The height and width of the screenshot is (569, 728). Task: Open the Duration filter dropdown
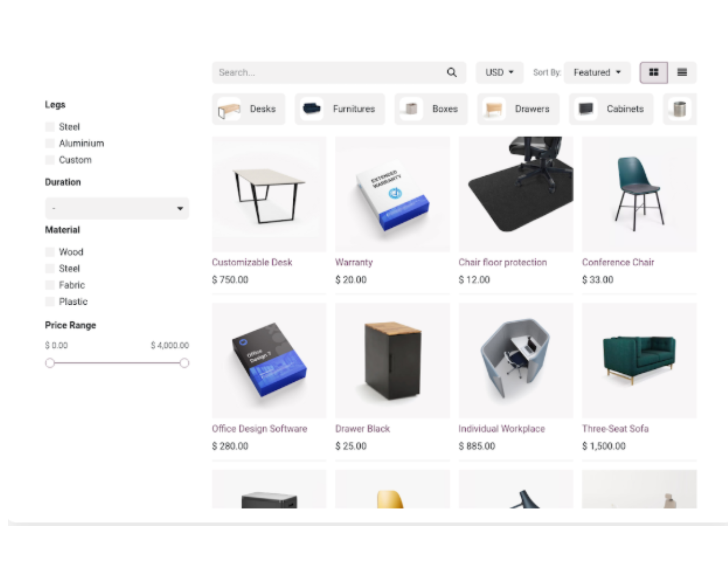click(x=117, y=208)
